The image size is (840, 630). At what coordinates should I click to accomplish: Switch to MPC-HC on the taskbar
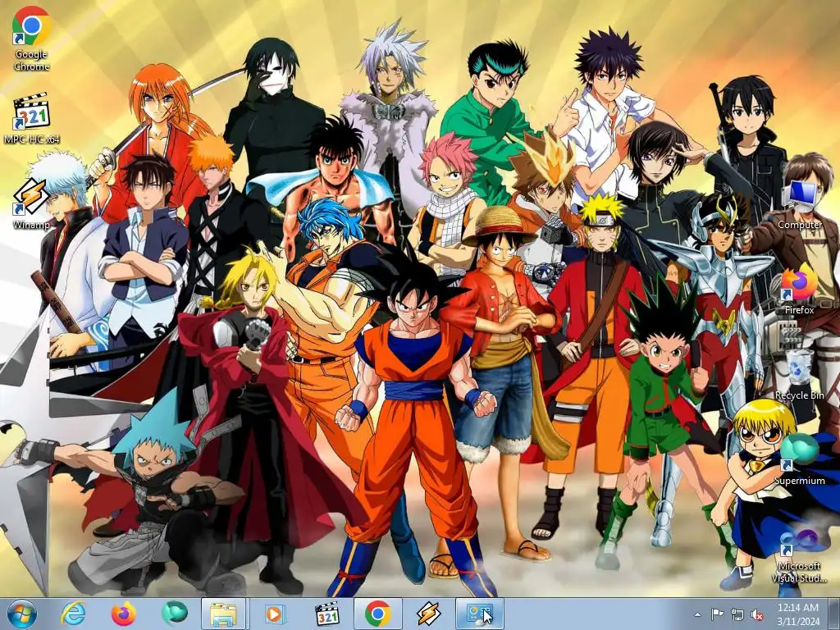tap(326, 614)
